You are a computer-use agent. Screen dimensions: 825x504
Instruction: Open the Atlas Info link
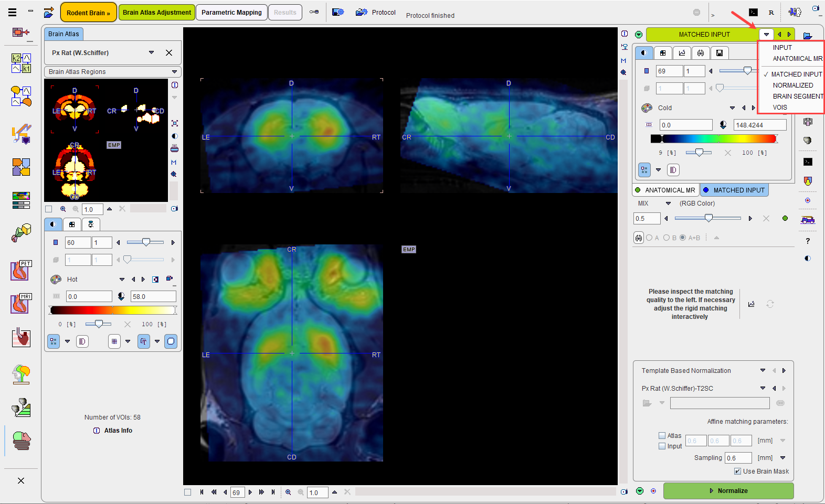tap(113, 431)
